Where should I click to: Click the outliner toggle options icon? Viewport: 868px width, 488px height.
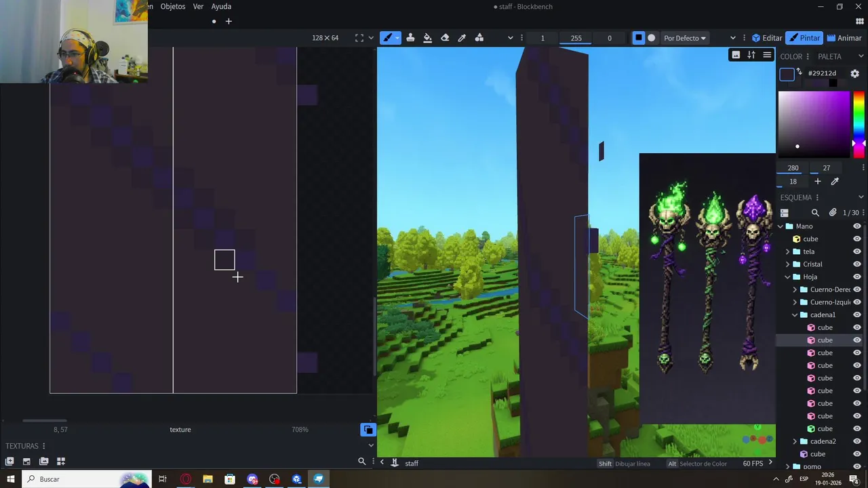click(785, 213)
